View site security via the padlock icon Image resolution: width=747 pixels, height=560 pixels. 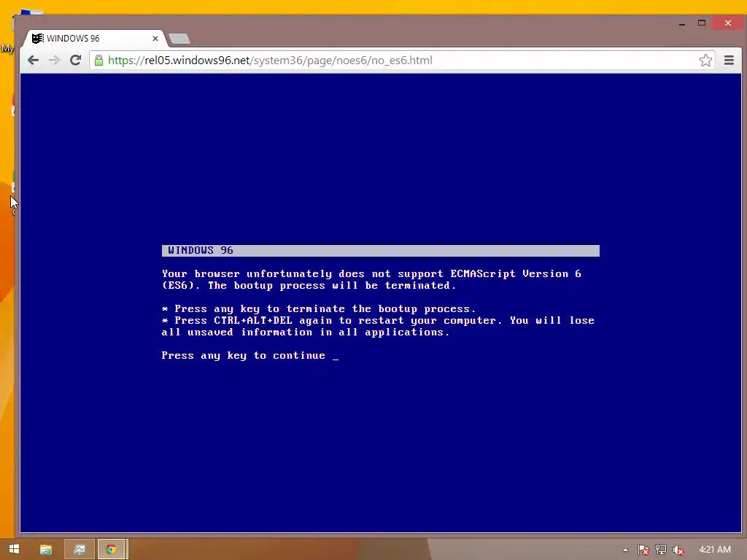click(98, 60)
